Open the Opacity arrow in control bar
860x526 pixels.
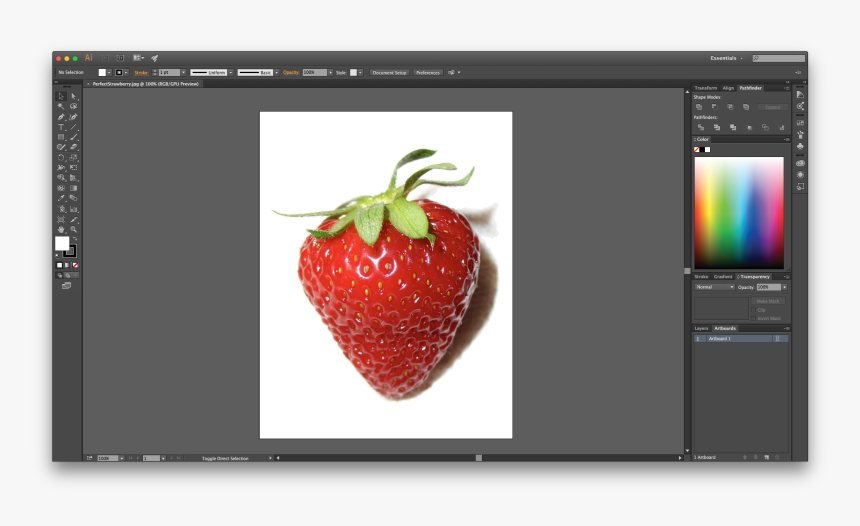point(331,72)
